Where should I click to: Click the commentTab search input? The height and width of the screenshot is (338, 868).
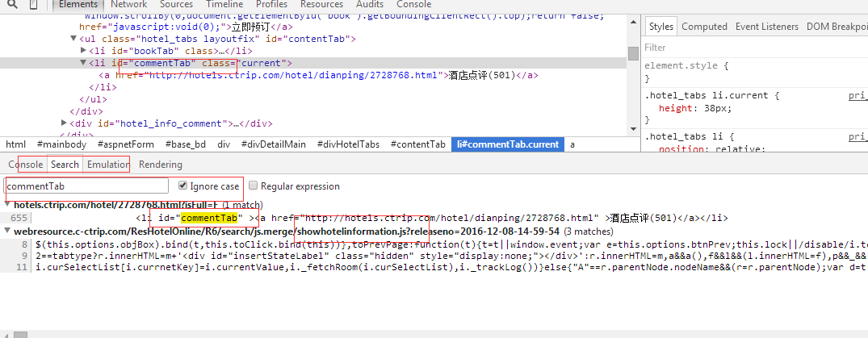(86, 186)
